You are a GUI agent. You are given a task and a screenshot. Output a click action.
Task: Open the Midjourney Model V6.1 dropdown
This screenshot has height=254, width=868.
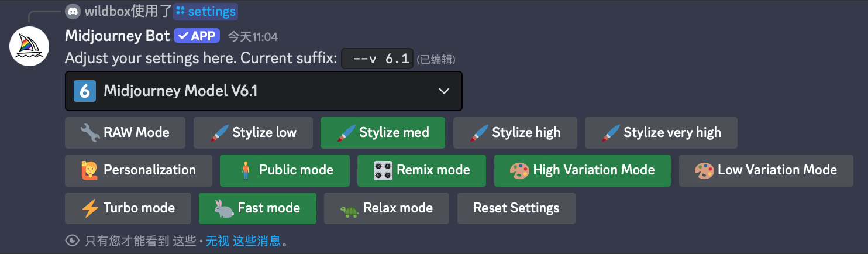(x=264, y=91)
